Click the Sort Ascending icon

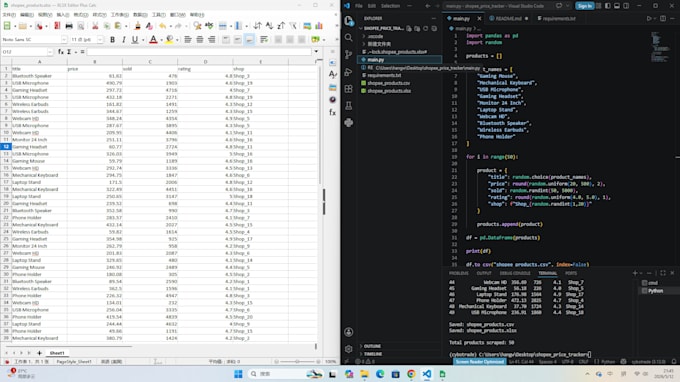270,26
